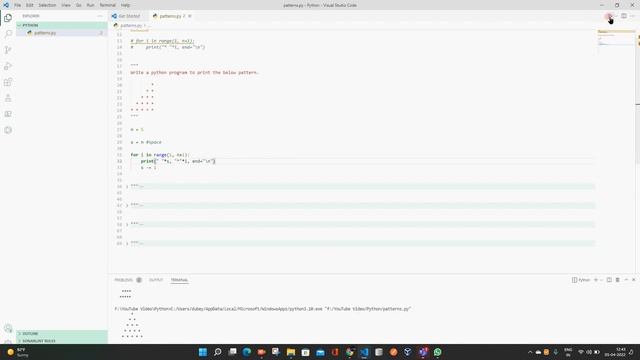Viewport: 640px width, 360px height.
Task: Open the Extensions view
Action: (x=8, y=82)
